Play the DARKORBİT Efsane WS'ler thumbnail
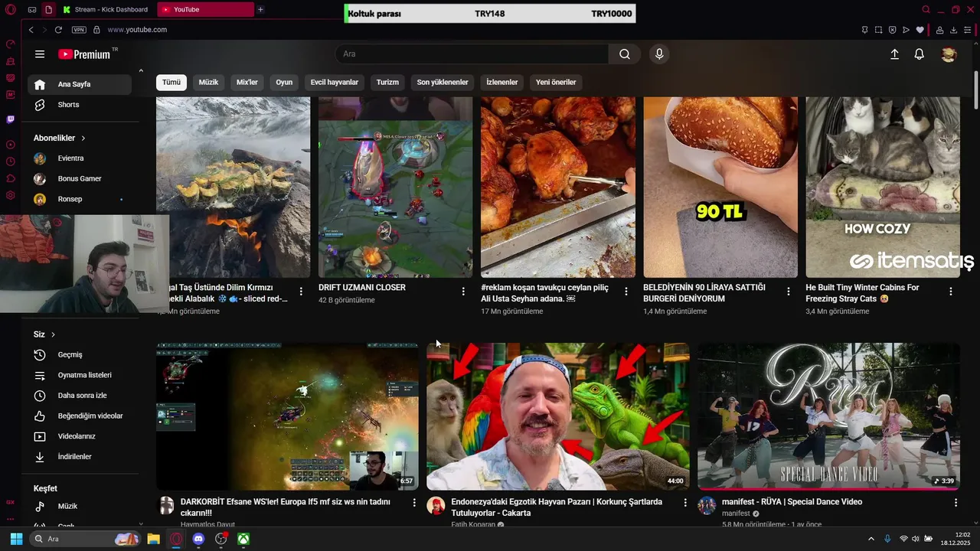Viewport: 980px width, 551px height. [287, 416]
